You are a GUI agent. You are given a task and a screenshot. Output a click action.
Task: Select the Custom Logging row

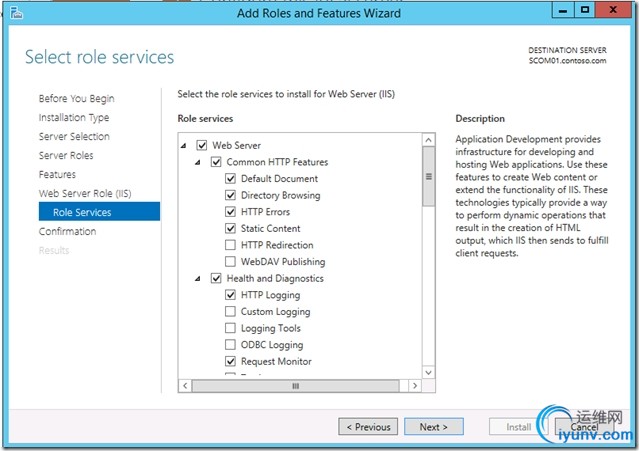pos(275,312)
